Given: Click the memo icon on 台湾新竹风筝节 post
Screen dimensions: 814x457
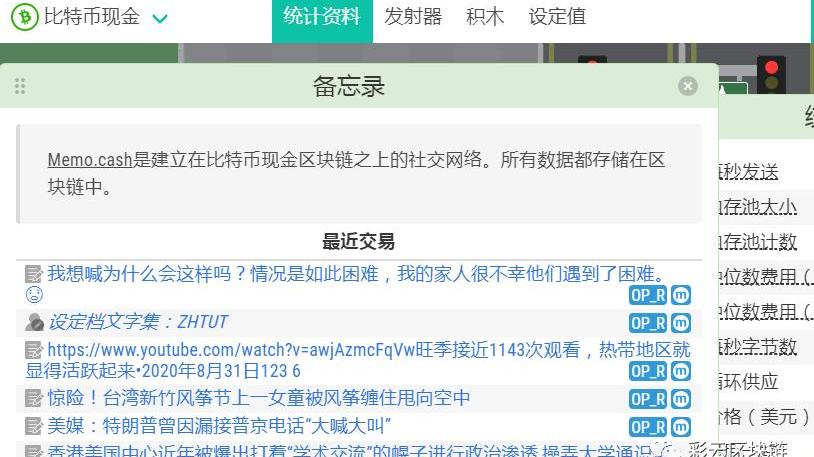Looking at the screenshot, I should pyautogui.click(x=34, y=398).
